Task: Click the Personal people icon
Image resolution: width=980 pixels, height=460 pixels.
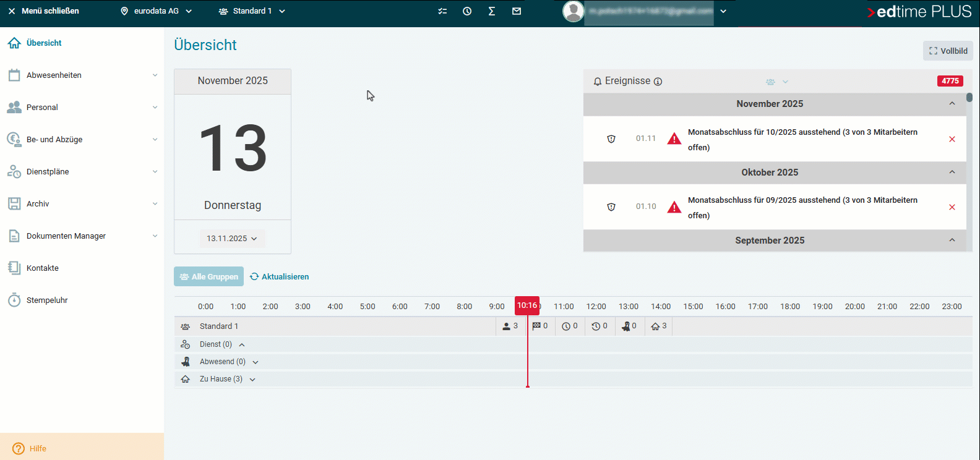Action: [14, 108]
